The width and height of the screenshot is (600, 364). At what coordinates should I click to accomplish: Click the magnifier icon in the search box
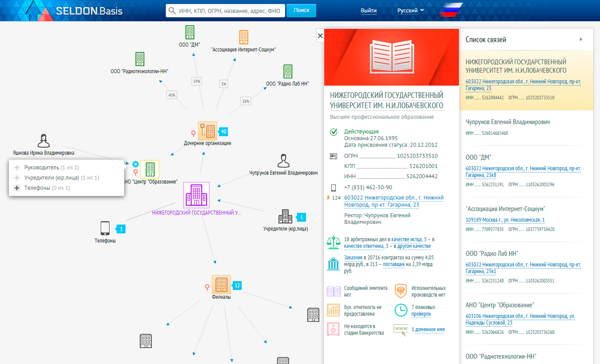coord(172,11)
